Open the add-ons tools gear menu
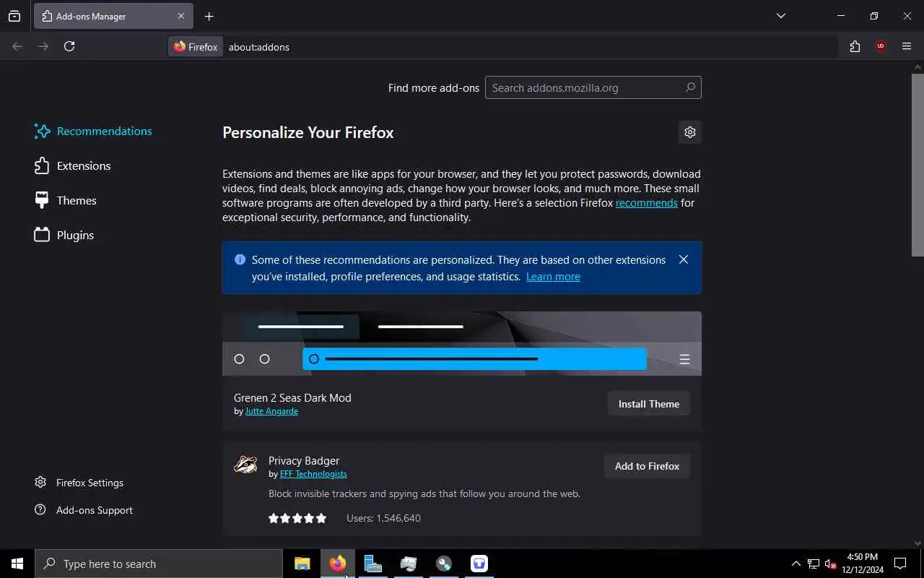Screen dimensions: 924x578 [690, 132]
